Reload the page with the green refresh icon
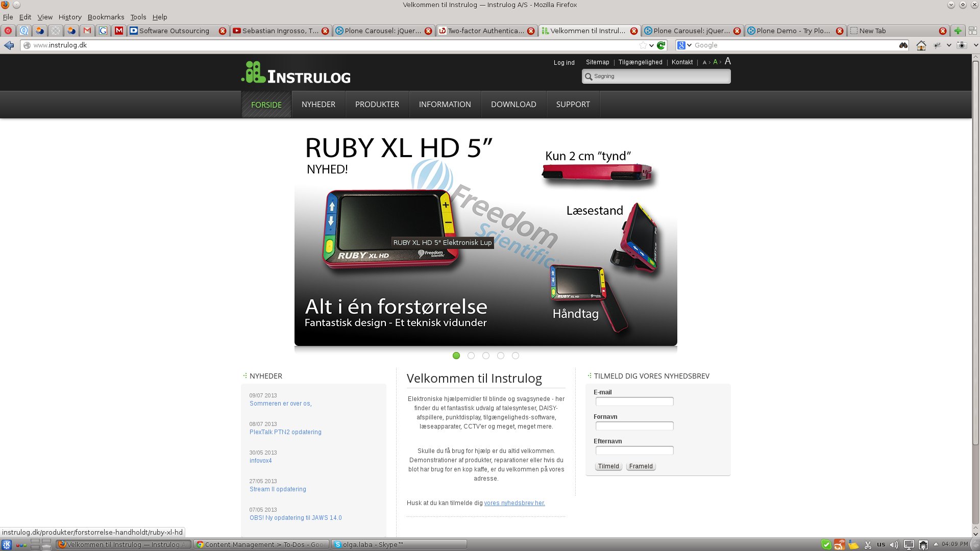This screenshot has width=980, height=551. (661, 45)
